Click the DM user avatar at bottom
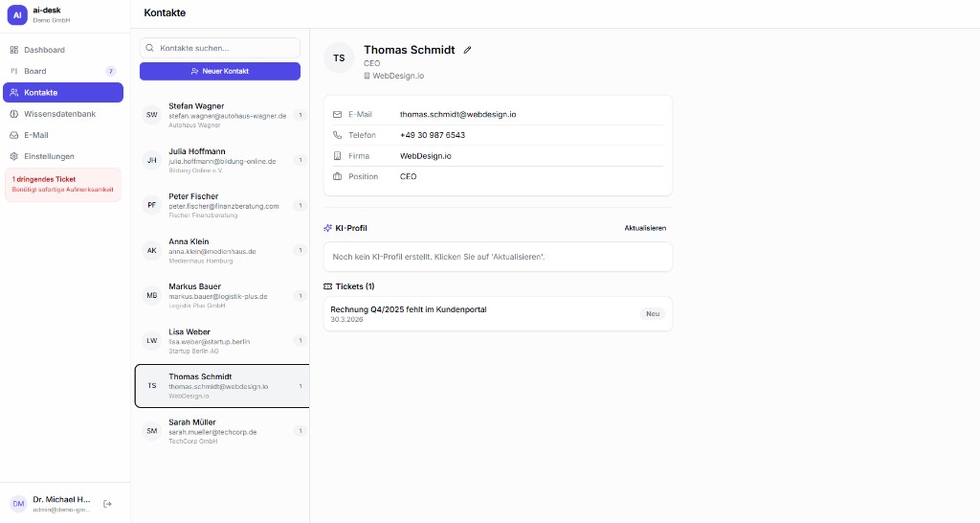 [x=18, y=504]
